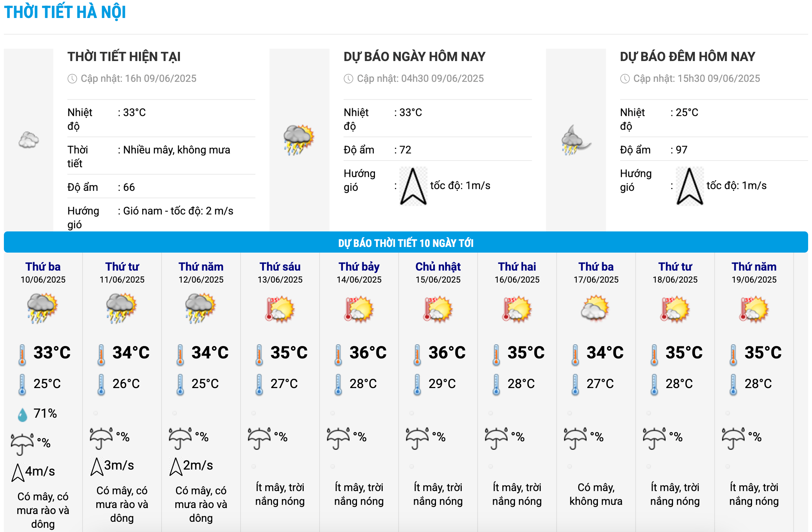Open the Thứ bảy 14/06/2025 forecast

(x=359, y=267)
